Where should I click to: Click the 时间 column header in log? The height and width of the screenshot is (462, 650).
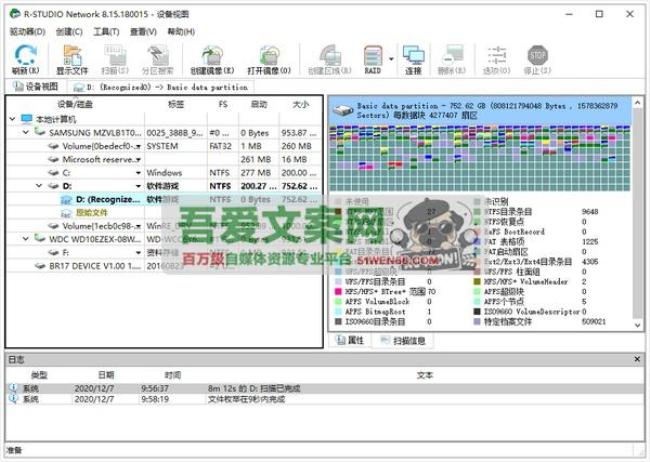point(172,375)
